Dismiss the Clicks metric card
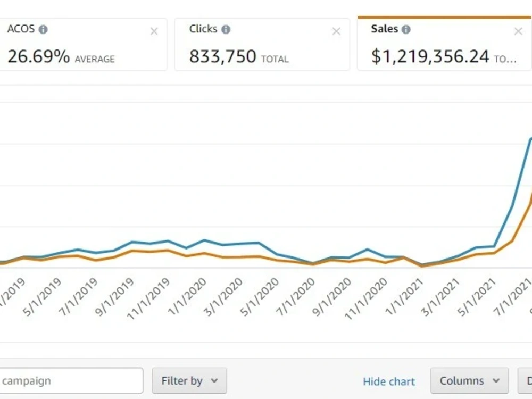 tap(336, 31)
